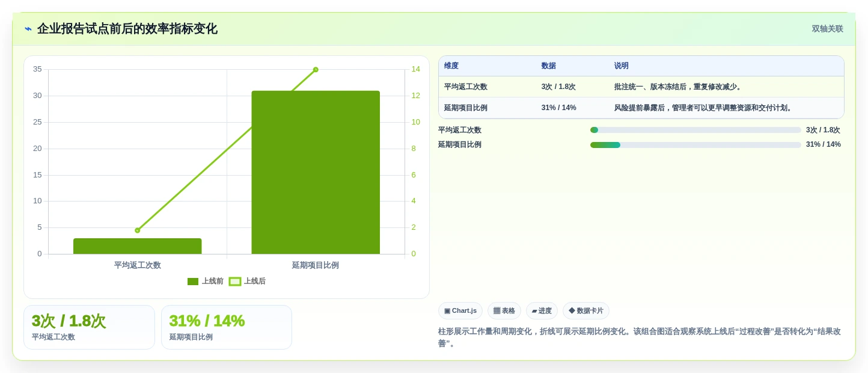Click the 双轴关联 label in header
The width and height of the screenshot is (868, 373).
tap(827, 29)
